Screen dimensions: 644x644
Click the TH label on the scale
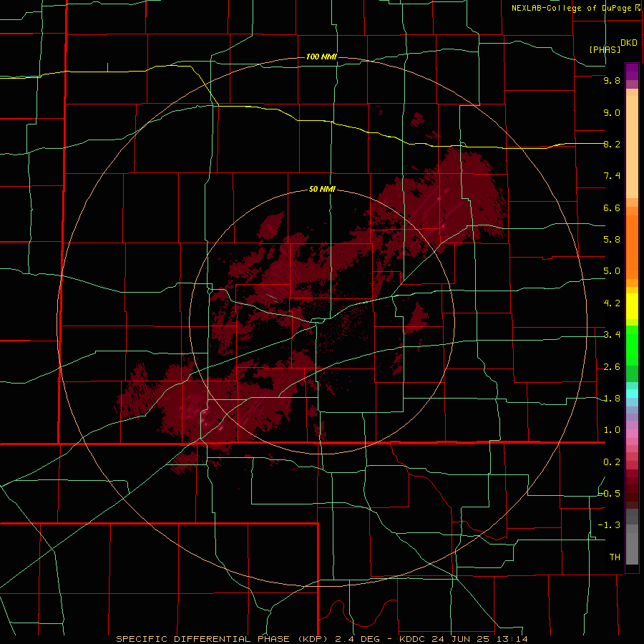pos(615,557)
